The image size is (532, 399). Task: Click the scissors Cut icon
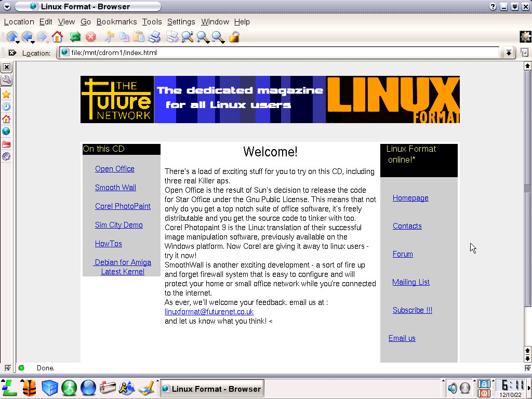[109, 37]
